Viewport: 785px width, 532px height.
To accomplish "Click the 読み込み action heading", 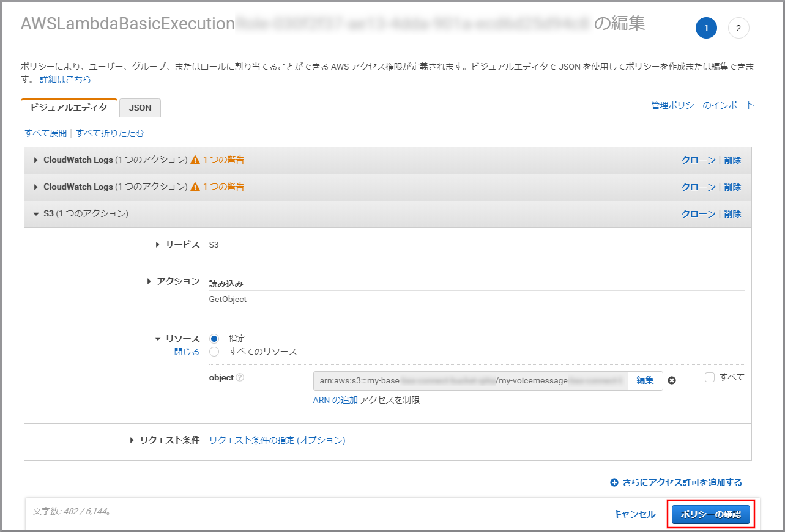I will click(x=226, y=284).
